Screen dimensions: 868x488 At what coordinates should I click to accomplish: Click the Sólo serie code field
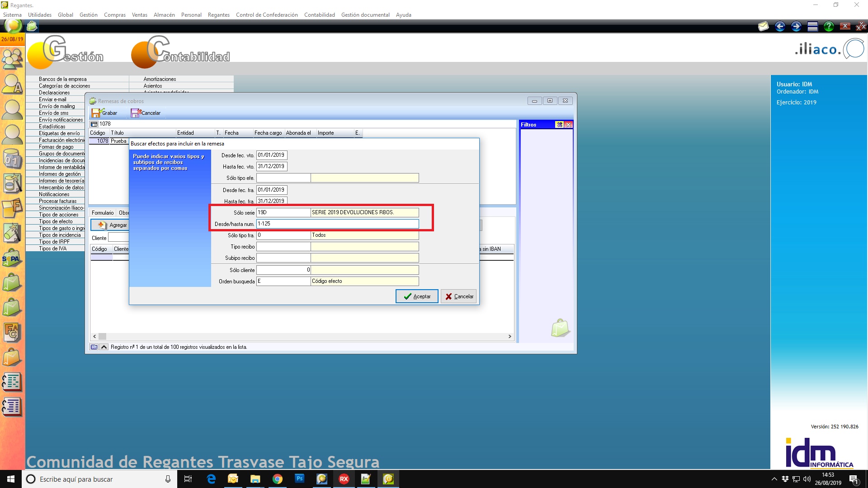(x=283, y=212)
